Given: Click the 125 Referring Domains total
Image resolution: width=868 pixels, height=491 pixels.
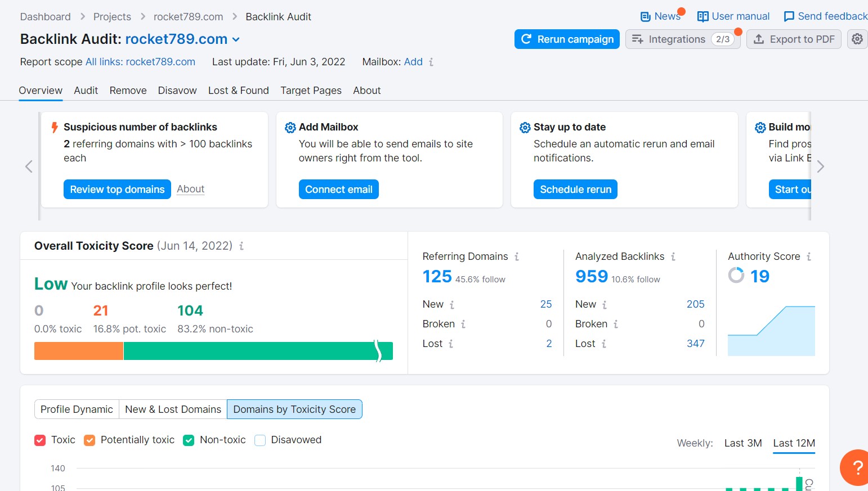Looking at the screenshot, I should (x=437, y=276).
